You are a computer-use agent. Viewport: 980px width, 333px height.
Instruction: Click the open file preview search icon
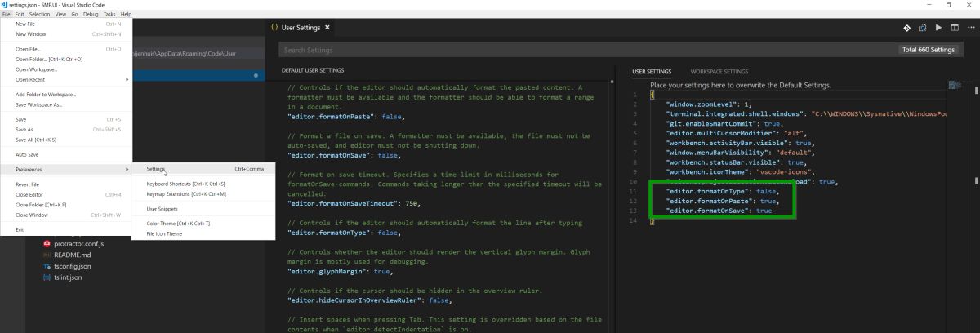click(922, 28)
